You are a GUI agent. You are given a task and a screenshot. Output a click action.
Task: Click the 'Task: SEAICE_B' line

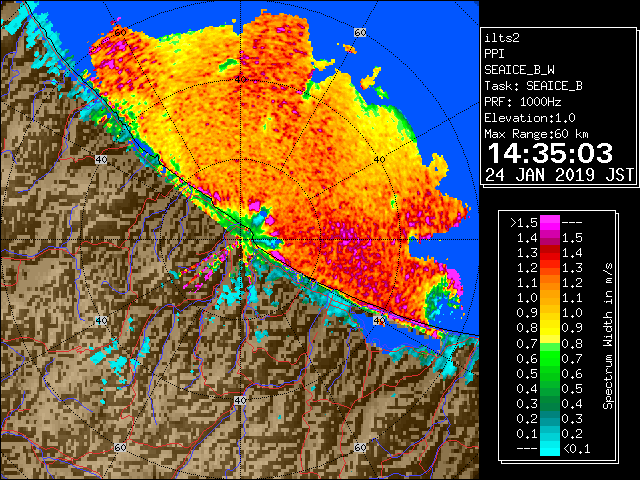[x=533, y=86]
